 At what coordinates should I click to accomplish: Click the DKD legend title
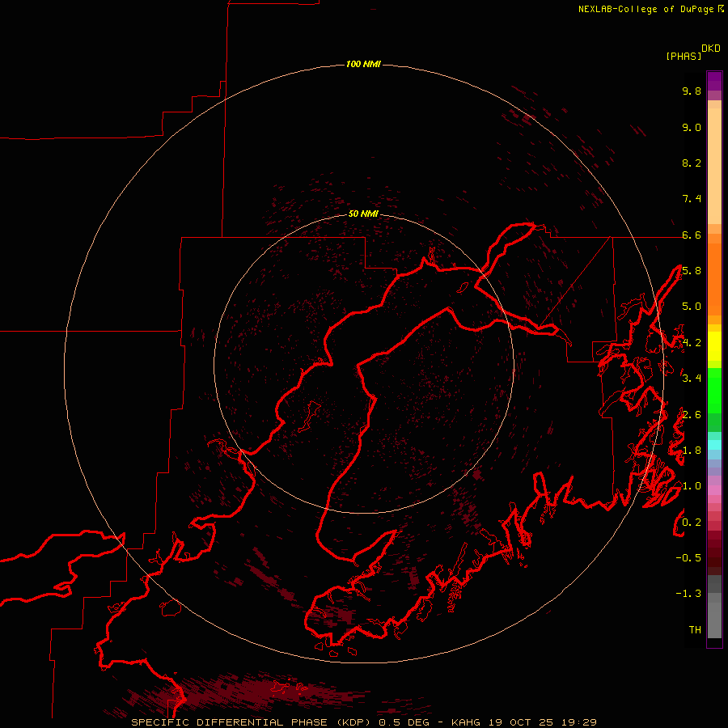pyautogui.click(x=710, y=49)
